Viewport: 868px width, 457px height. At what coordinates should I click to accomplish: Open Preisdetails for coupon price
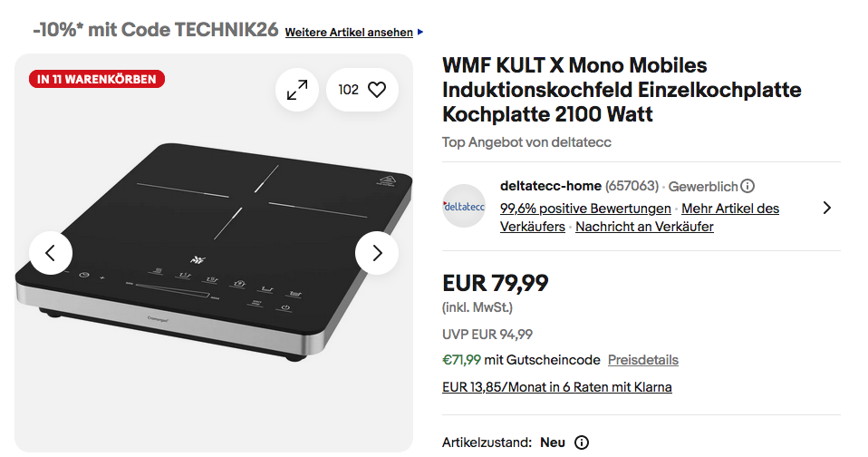point(642,360)
